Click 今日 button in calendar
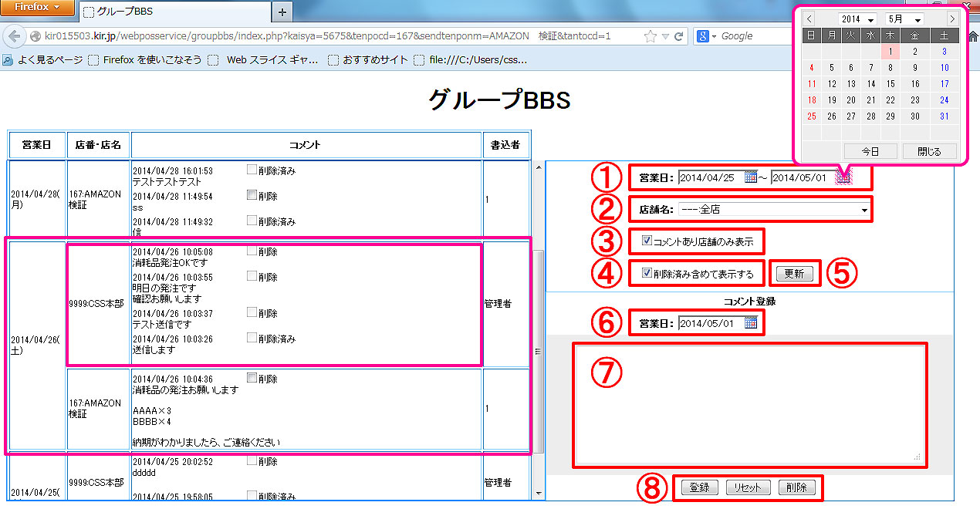980x509 pixels. (x=870, y=151)
